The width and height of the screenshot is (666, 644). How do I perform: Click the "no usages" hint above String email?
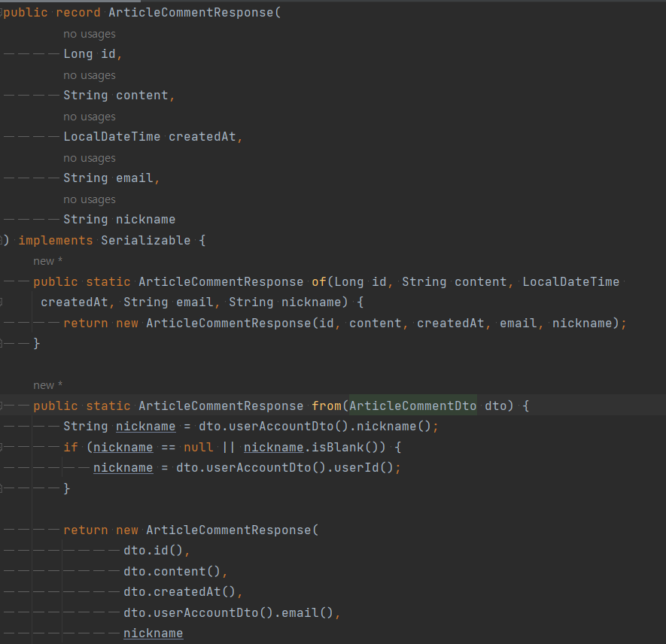click(x=90, y=158)
